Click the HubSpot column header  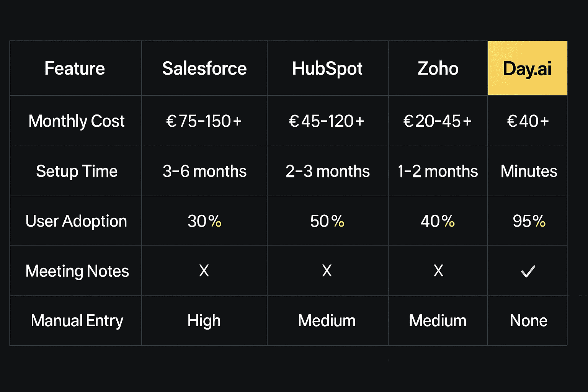pos(328,68)
